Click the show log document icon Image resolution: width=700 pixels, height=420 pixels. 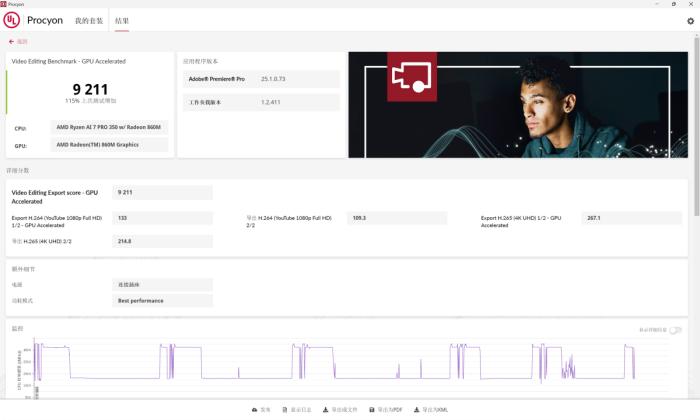point(285,410)
